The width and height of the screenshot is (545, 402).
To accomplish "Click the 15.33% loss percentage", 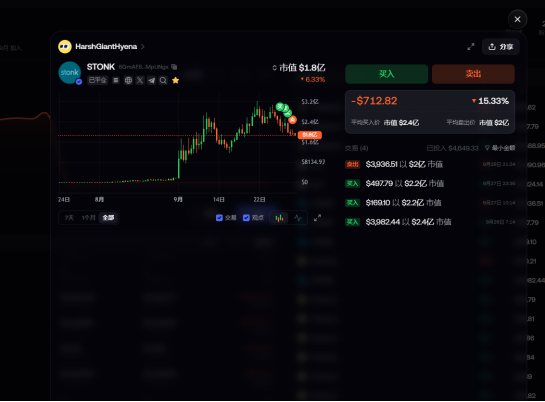I will tap(490, 101).
